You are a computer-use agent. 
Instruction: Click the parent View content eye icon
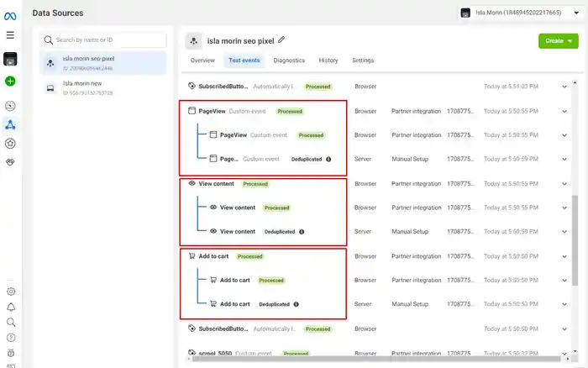pyautogui.click(x=192, y=183)
